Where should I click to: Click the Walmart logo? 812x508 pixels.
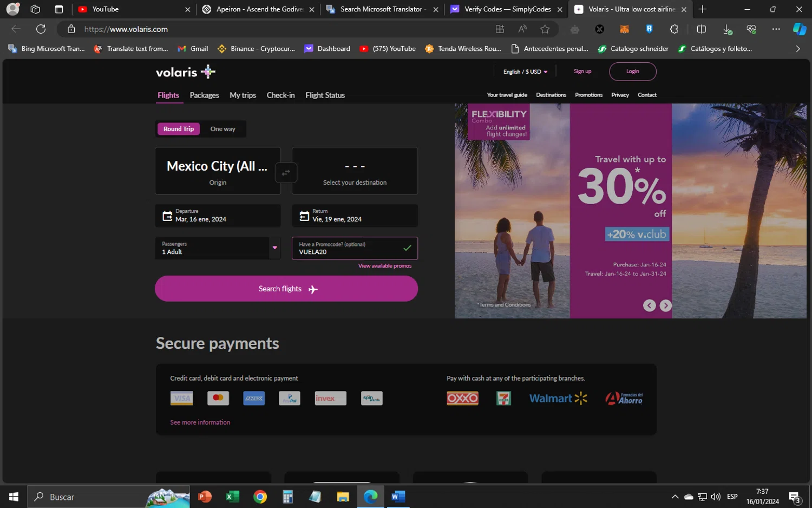pos(558,399)
